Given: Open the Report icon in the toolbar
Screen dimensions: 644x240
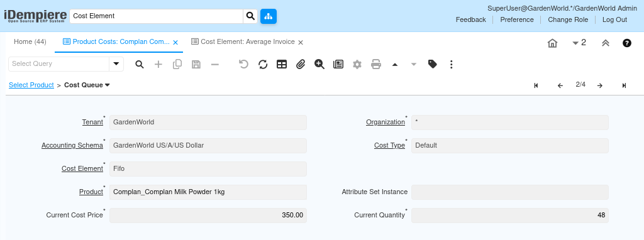Looking at the screenshot, I should (338, 65).
